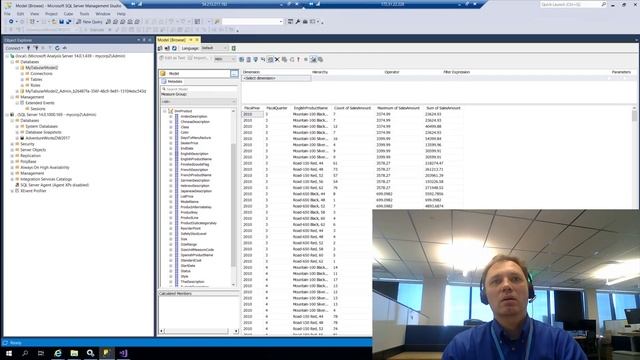Click the Save All icon in main toolbar
This screenshot has height=360, width=640.
pos(68,22)
